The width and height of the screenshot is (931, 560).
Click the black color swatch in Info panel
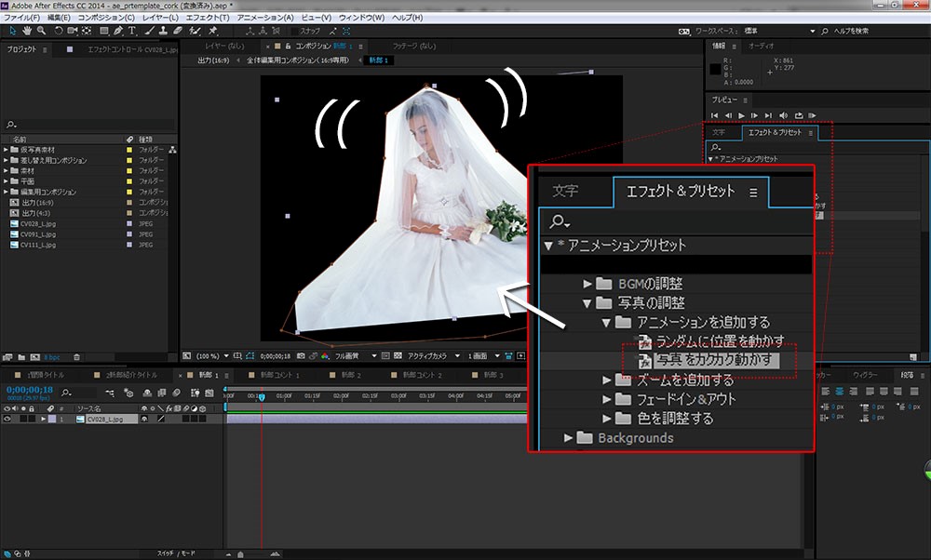pos(716,68)
